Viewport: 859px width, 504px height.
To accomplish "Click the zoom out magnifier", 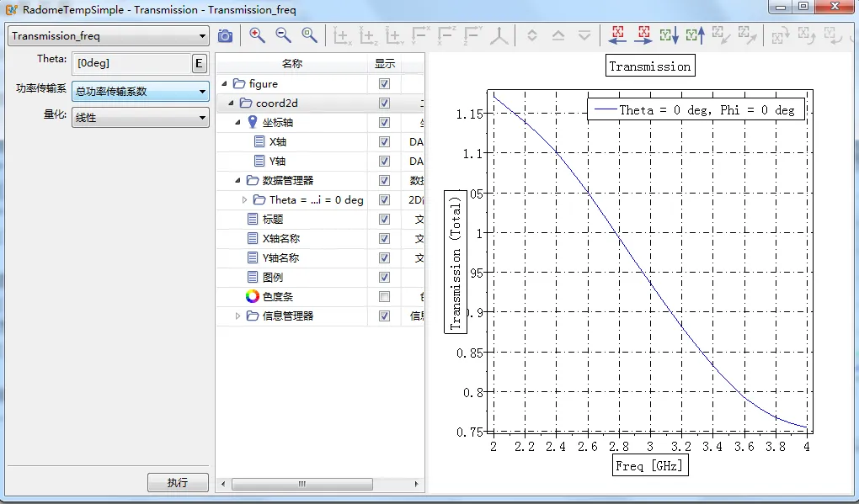I will 283,35.
